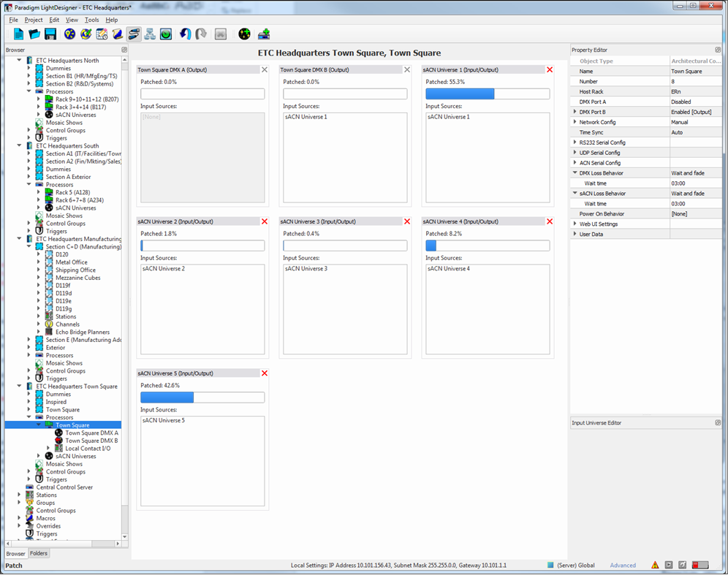Viewport: 728px width, 578px height.
Task: Expand the Network Config property
Action: 575,122
